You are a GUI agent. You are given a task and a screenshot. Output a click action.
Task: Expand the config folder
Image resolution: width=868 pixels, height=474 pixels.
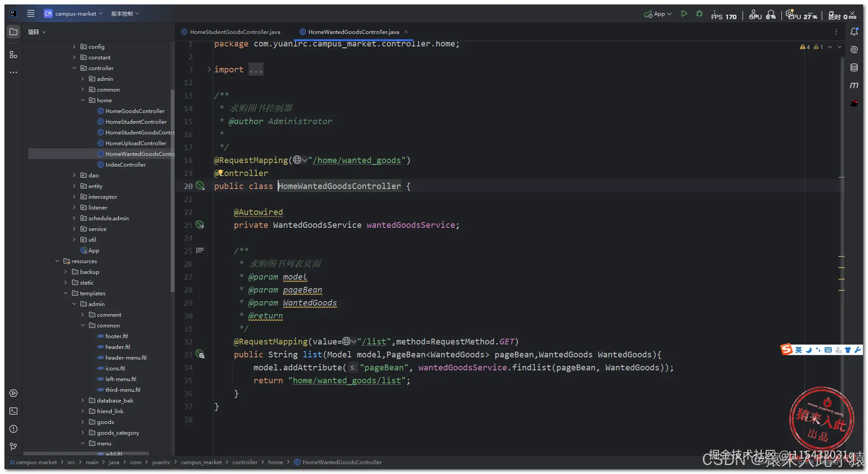[74, 46]
